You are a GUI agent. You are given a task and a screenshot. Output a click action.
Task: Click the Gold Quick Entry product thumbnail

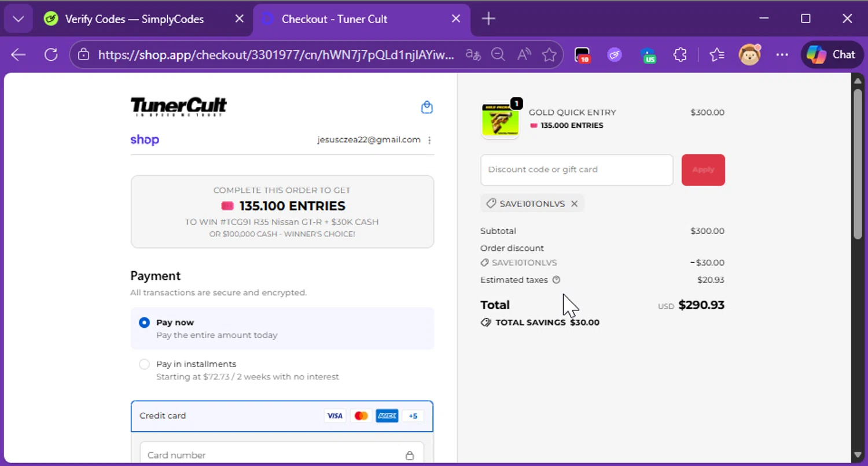[500, 120]
